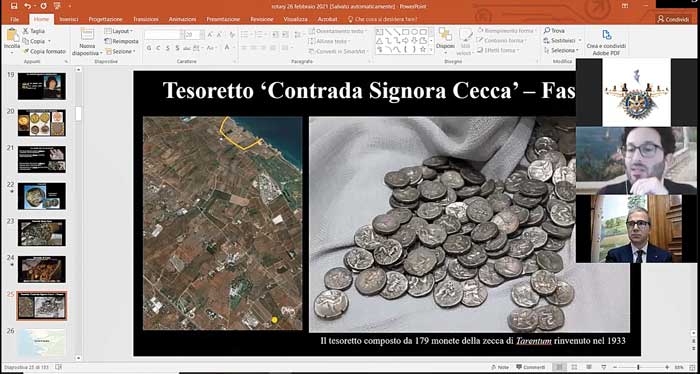
Task: Click the Undo arrow icon
Action: [x=28, y=6]
